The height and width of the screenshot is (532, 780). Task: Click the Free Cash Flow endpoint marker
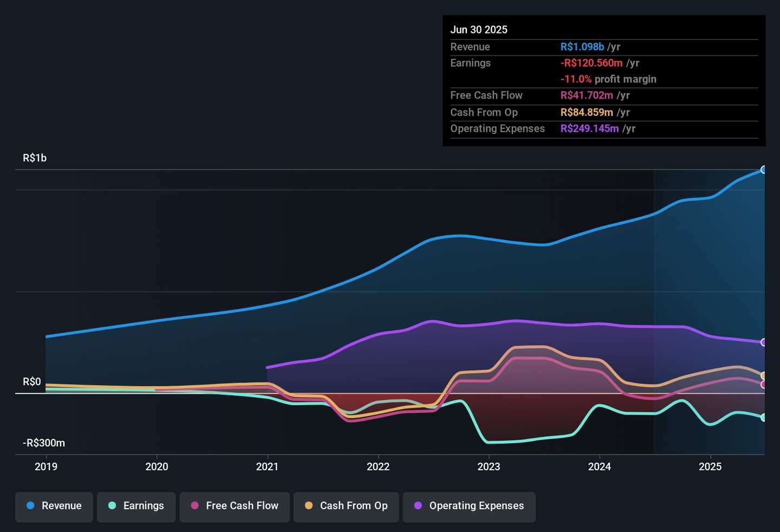763,385
